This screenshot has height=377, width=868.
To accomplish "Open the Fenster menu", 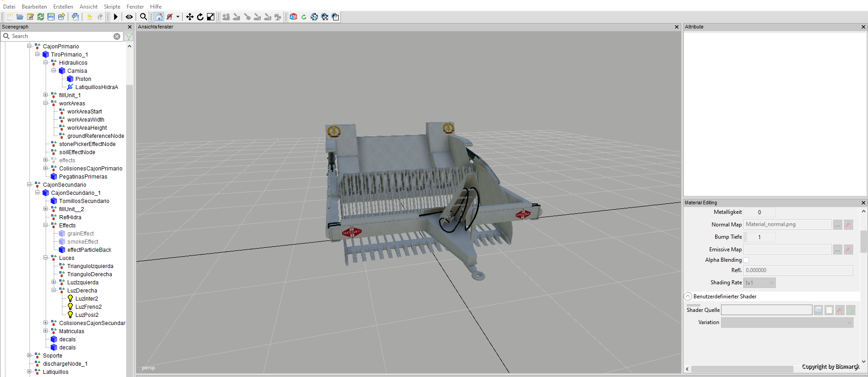I will pos(135,7).
